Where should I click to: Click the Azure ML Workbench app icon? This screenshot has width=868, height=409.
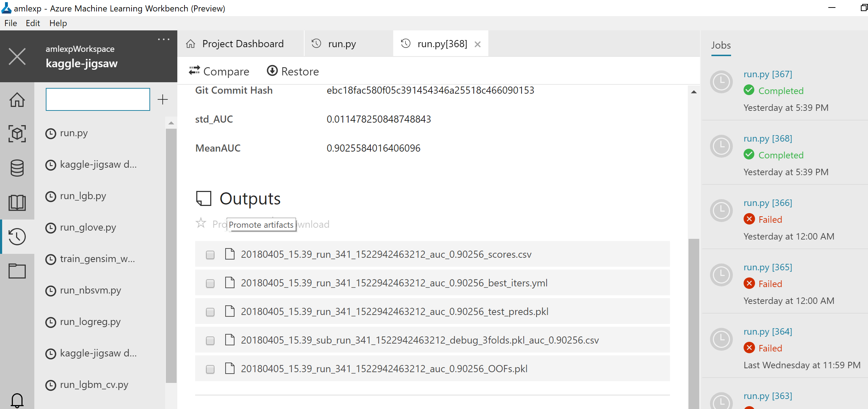6,8
